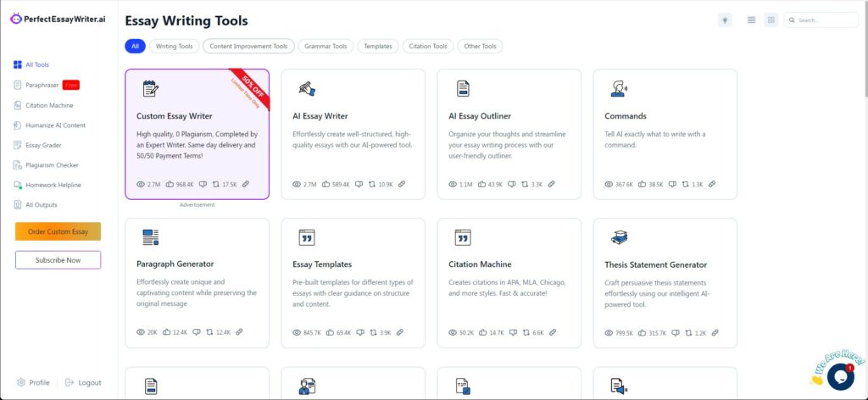Like the Custom Essay Writer card
The image size is (868, 400).
point(170,184)
